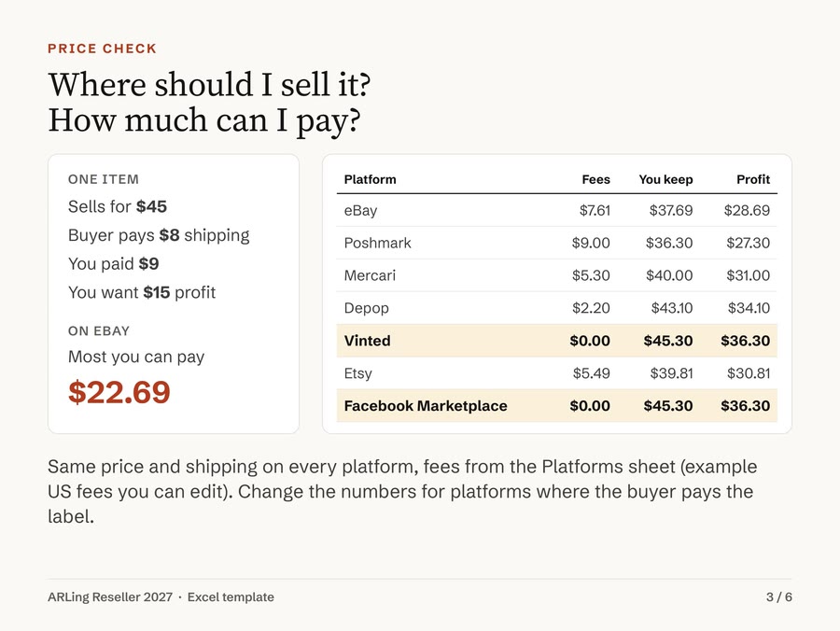Click the 3 / 6 page indicator
Screen dimensions: 840x631
tap(779, 597)
